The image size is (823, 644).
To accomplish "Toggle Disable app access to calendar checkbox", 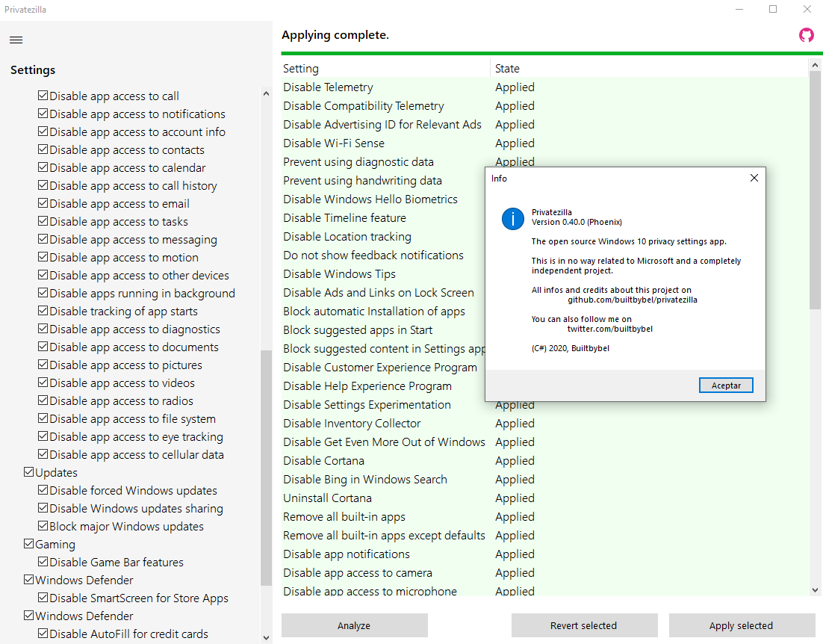I will 43,167.
